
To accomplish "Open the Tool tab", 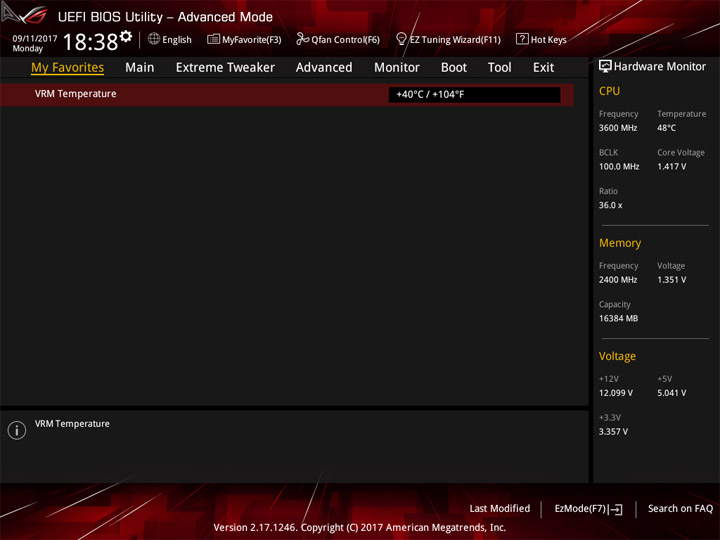I will (x=499, y=68).
